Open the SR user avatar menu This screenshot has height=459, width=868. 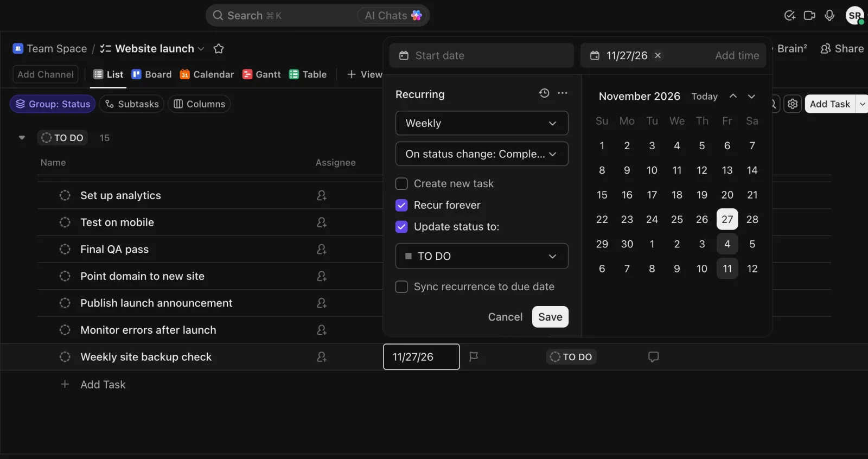click(855, 15)
